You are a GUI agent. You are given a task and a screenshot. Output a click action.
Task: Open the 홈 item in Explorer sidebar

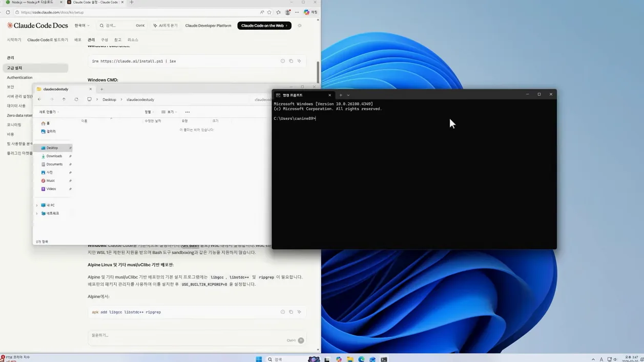pyautogui.click(x=46, y=123)
